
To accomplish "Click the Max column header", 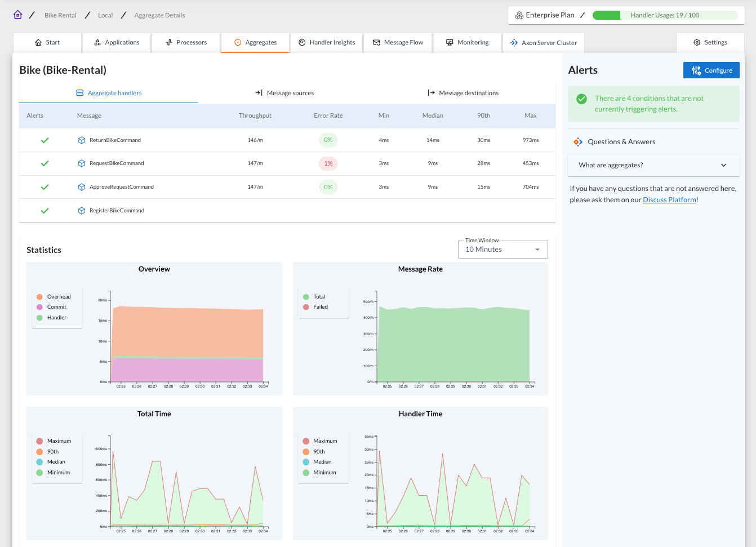I will (x=531, y=115).
